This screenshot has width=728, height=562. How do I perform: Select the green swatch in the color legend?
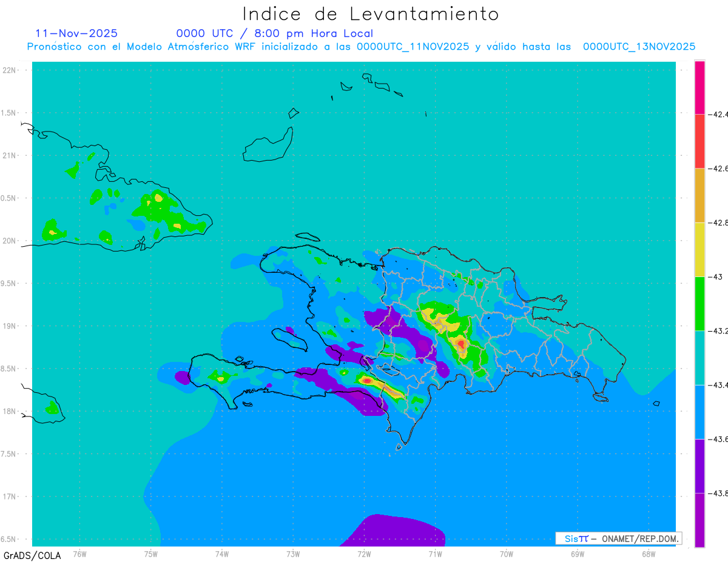coord(700,303)
